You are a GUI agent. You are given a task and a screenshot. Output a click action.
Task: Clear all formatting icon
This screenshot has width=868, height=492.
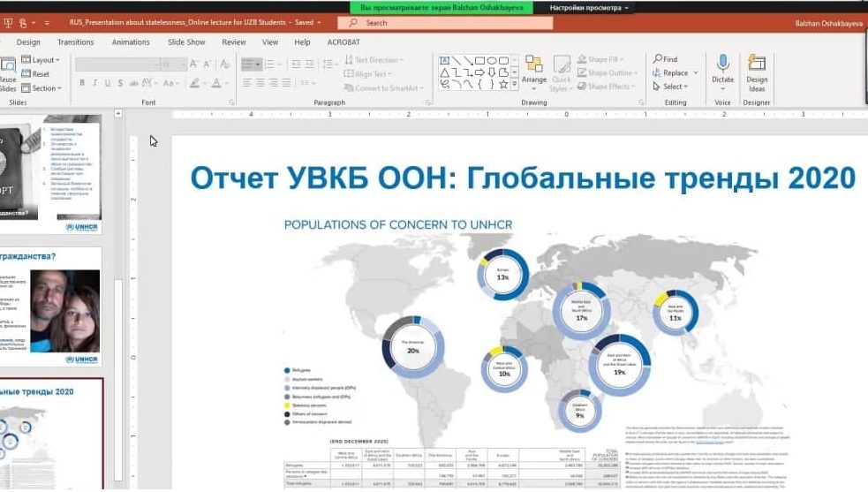coord(224,64)
